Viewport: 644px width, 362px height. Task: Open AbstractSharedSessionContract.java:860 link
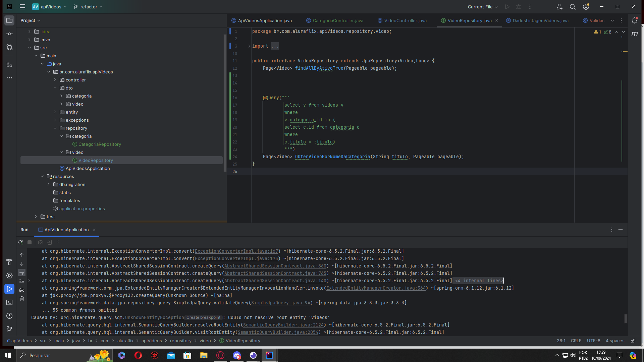275,266
